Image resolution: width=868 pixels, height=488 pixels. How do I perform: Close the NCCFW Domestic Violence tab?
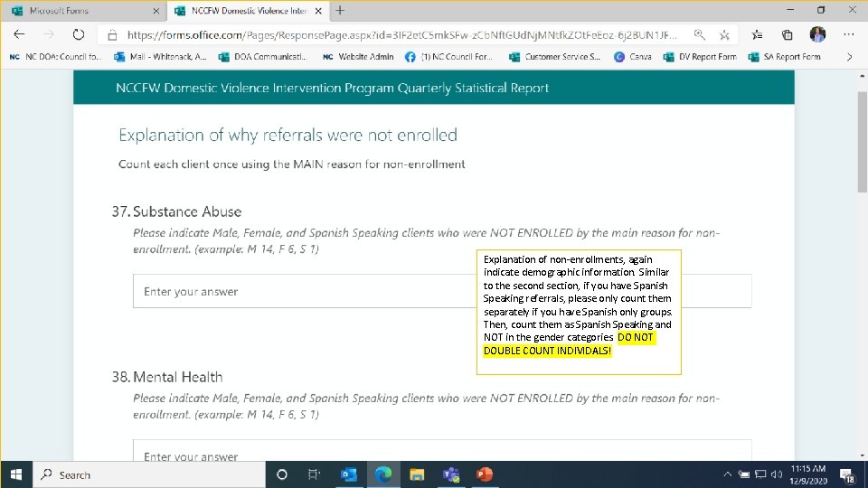point(318,11)
